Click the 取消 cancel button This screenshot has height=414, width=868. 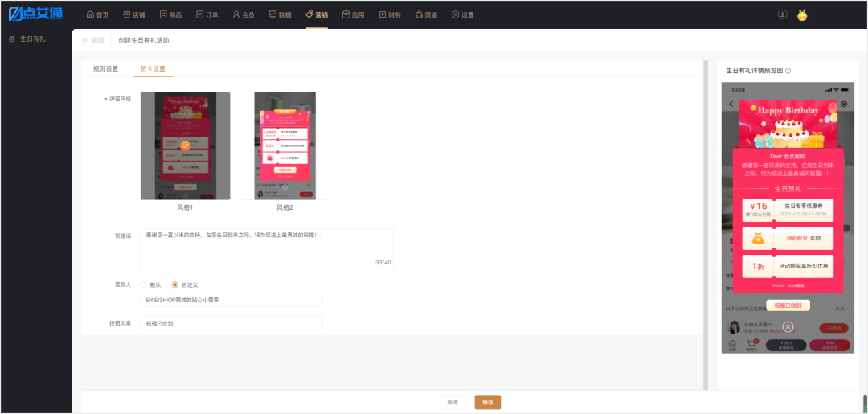pos(452,403)
